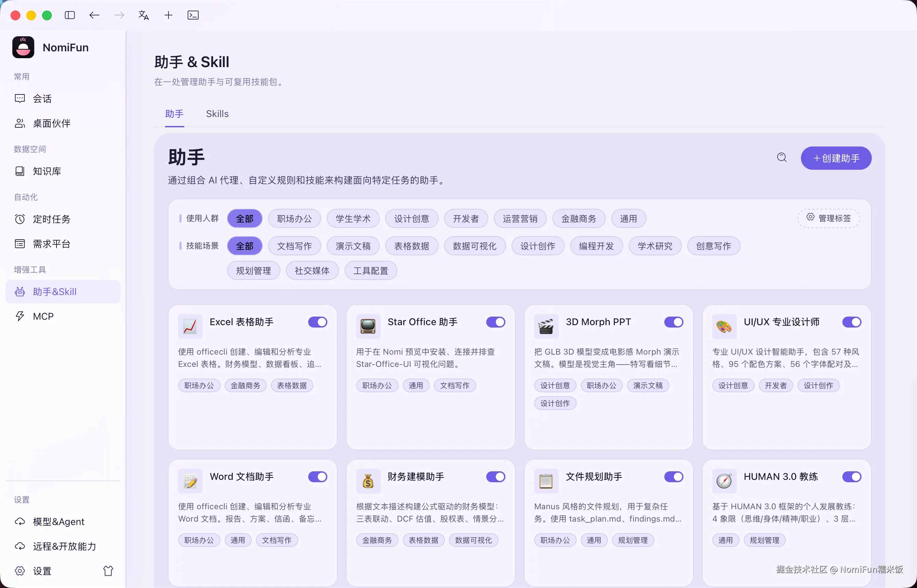Filter by 学生学术 audience
This screenshot has width=917, height=588.
353,219
